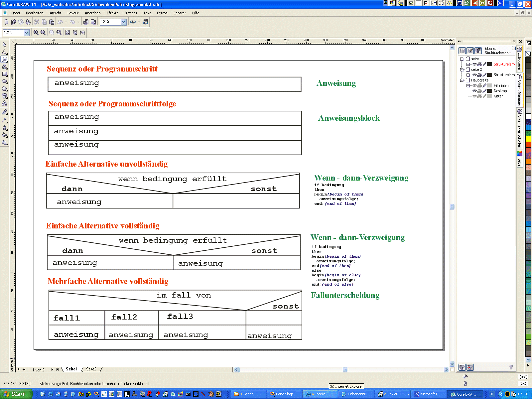Toggle visibility eye of Desktop layer

click(x=474, y=91)
